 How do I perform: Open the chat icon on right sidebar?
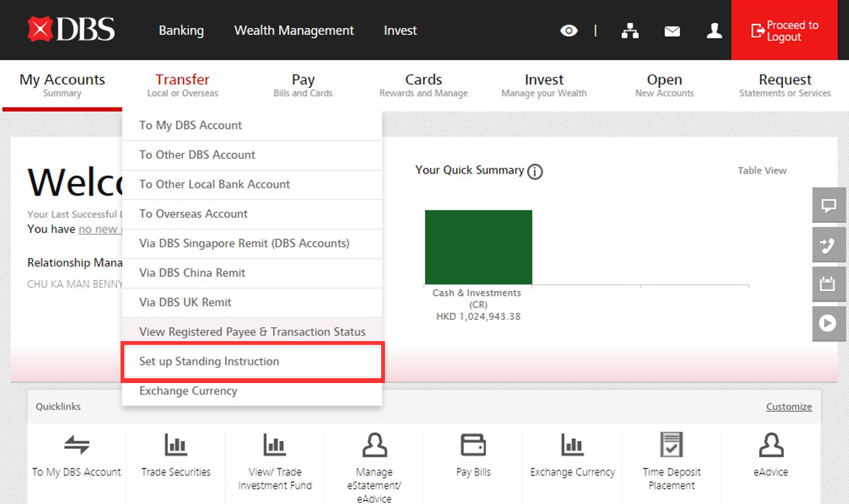coord(828,205)
